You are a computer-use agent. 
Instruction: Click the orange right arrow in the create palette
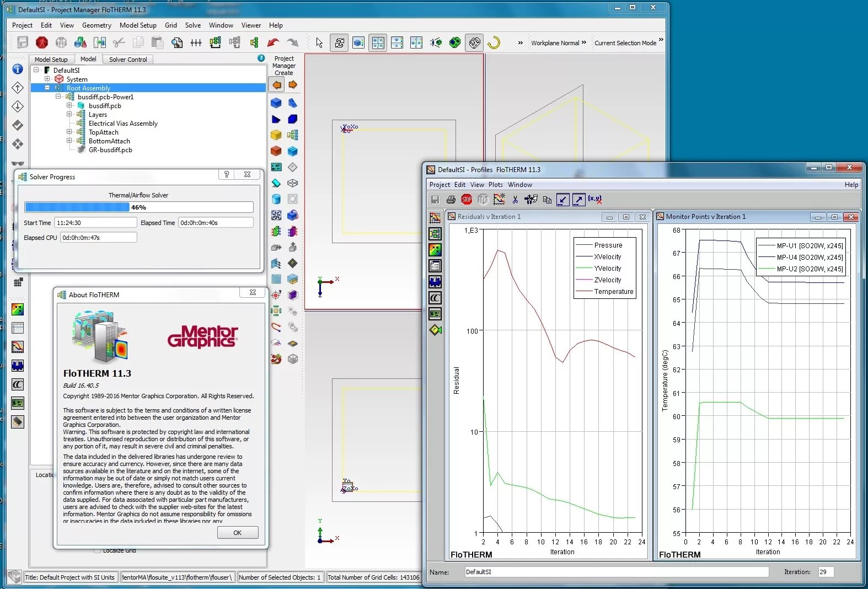(x=292, y=85)
